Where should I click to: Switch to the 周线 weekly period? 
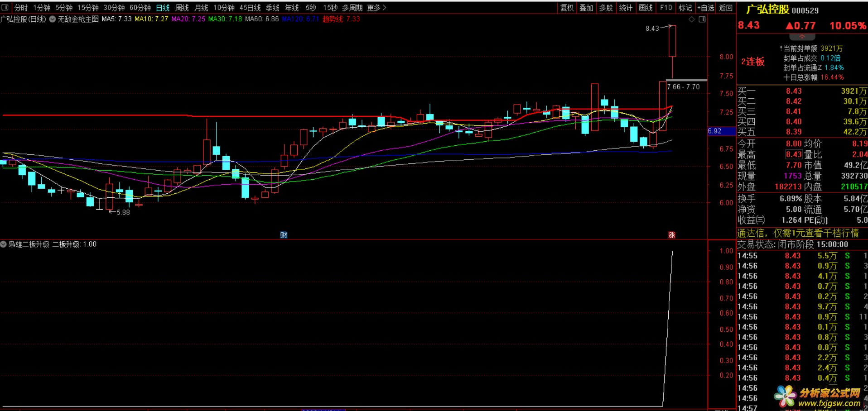(182, 8)
